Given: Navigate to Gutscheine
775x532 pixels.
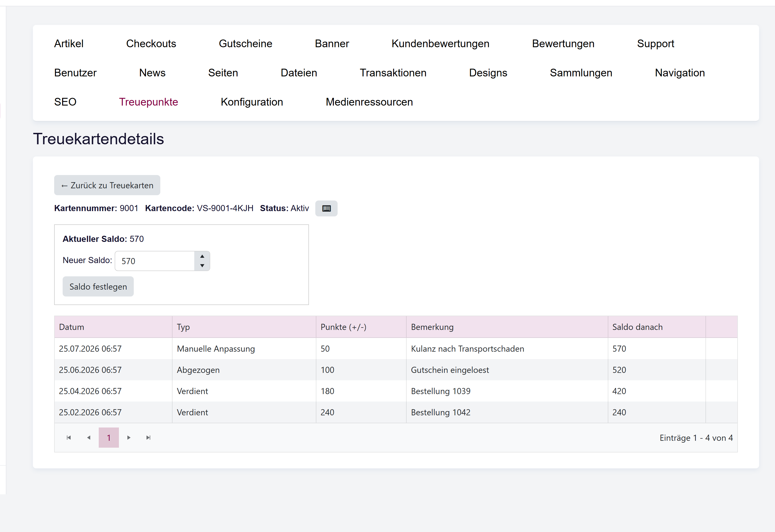Looking at the screenshot, I should (x=246, y=44).
